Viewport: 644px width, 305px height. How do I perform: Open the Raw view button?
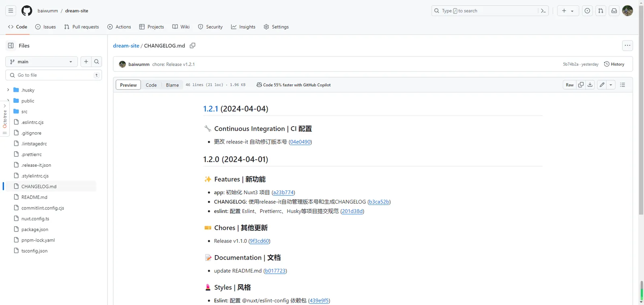(x=570, y=85)
